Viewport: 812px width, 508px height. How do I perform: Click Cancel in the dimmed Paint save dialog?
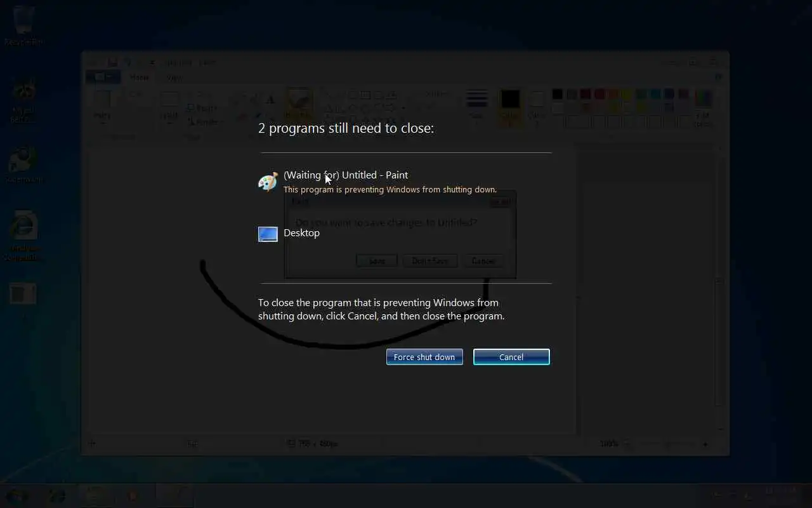483,260
